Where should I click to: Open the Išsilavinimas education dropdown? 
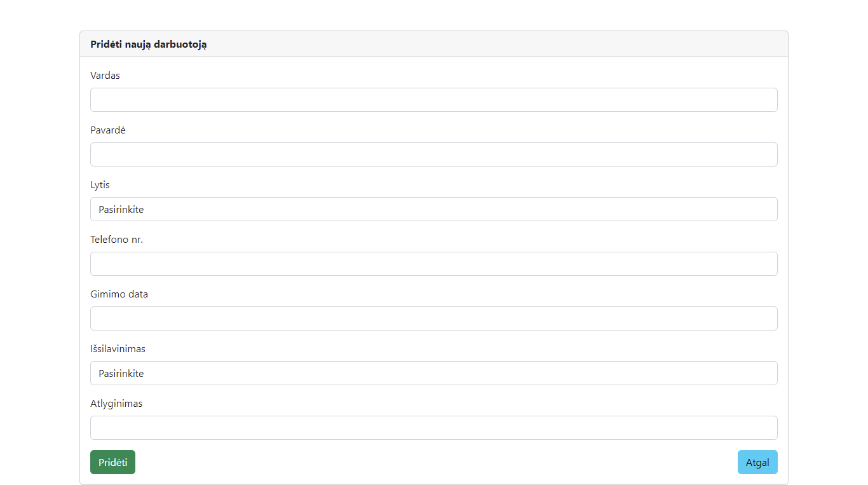pyautogui.click(x=434, y=373)
